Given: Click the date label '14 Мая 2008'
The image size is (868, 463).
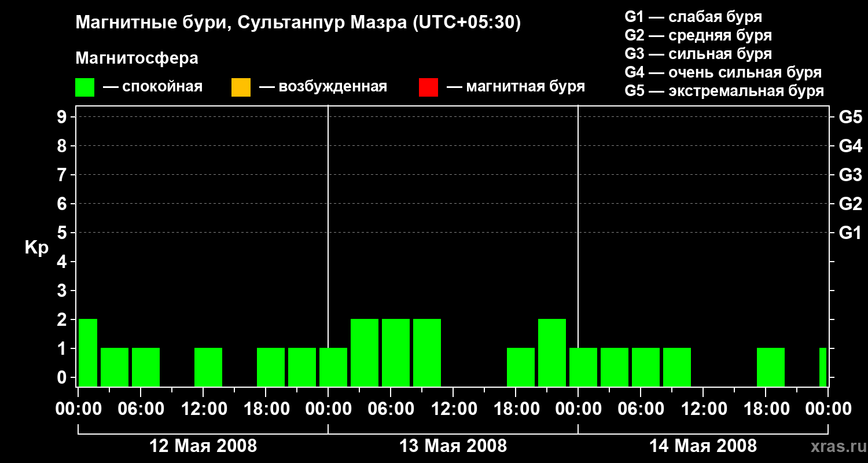Looking at the screenshot, I should [703, 446].
